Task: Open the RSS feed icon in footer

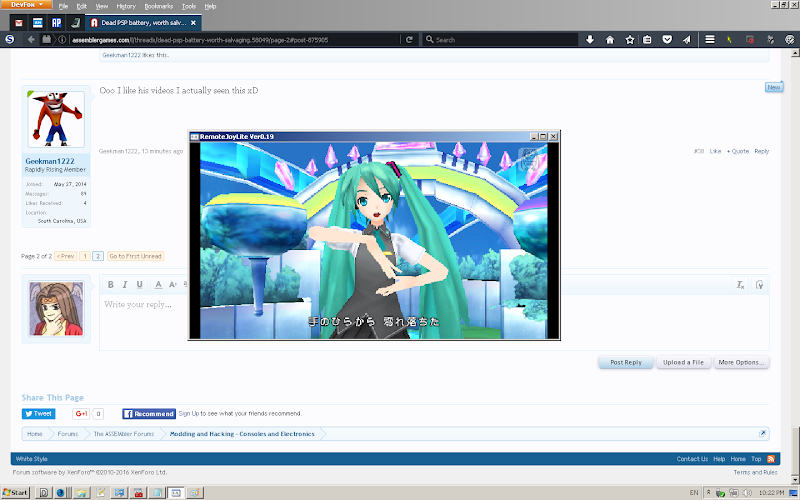Action: click(771, 459)
